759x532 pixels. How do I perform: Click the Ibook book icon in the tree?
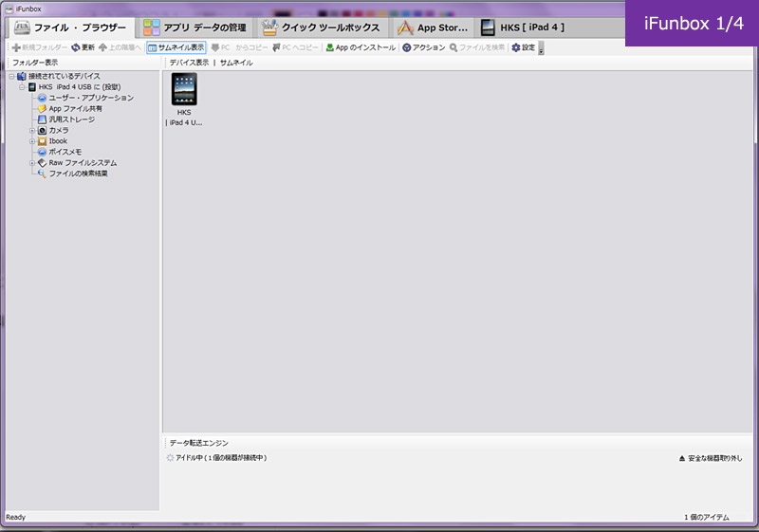pyautogui.click(x=42, y=141)
